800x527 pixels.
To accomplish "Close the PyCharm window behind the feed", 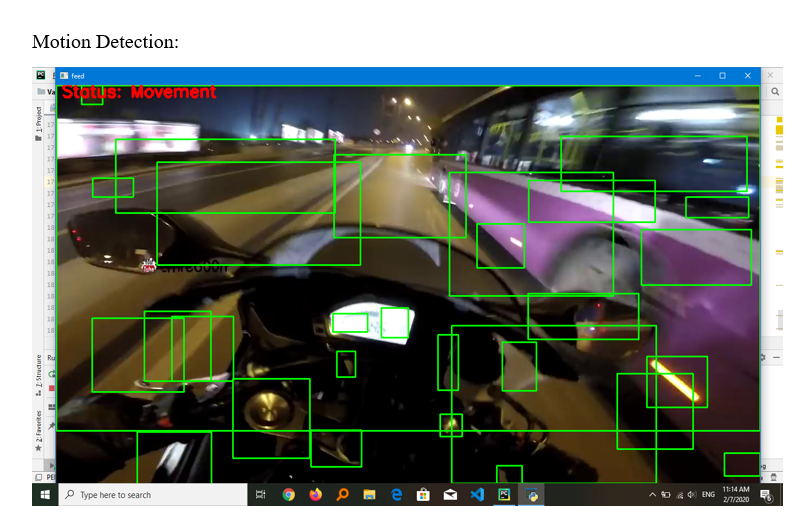I will coord(770,75).
